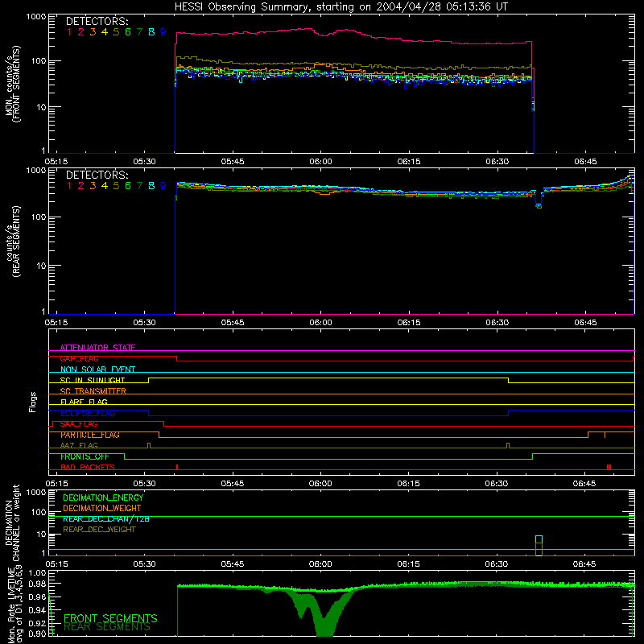Click green detector 6 in rear segments legend

(x=128, y=186)
